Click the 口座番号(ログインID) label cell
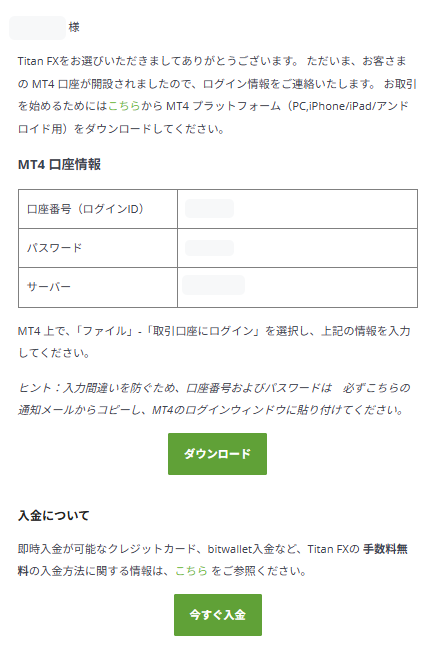This screenshot has width=445, height=655. [98, 209]
